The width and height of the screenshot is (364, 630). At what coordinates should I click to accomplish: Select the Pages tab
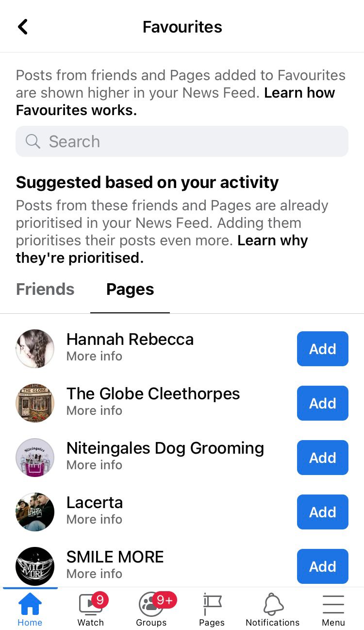pos(130,289)
